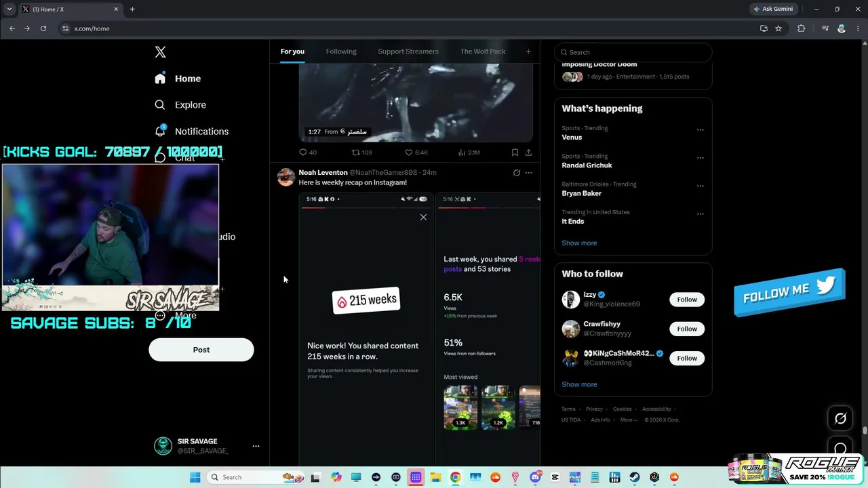Screen dimensions: 868x488
Task: Open more options on Noah Leventon's post
Action: (528, 173)
